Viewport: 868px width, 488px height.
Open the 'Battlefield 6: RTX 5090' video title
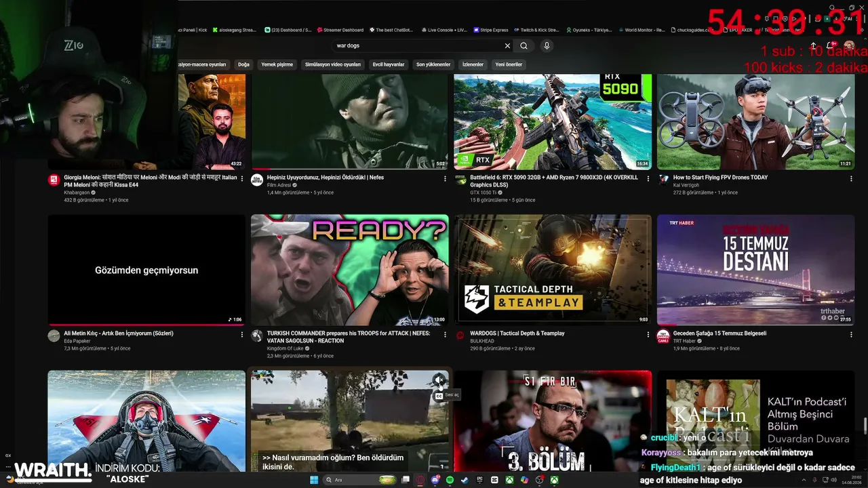pyautogui.click(x=554, y=181)
